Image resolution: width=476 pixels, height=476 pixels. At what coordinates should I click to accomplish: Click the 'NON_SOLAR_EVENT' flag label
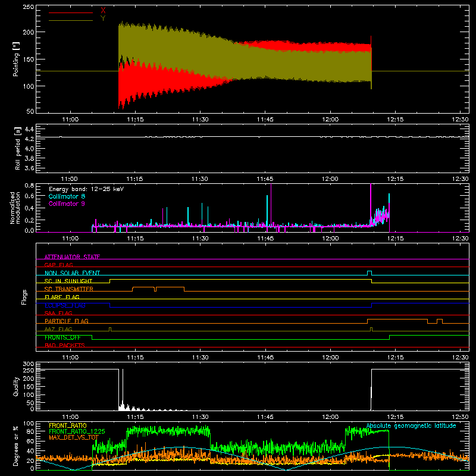click(72, 273)
